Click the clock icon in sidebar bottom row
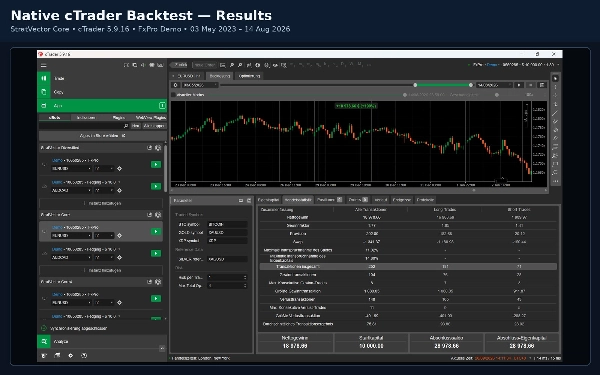This screenshot has width=600, height=375. [x=84, y=355]
